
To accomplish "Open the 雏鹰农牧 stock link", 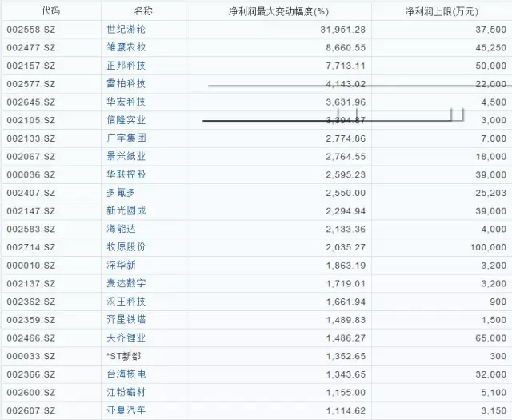I will [x=126, y=47].
